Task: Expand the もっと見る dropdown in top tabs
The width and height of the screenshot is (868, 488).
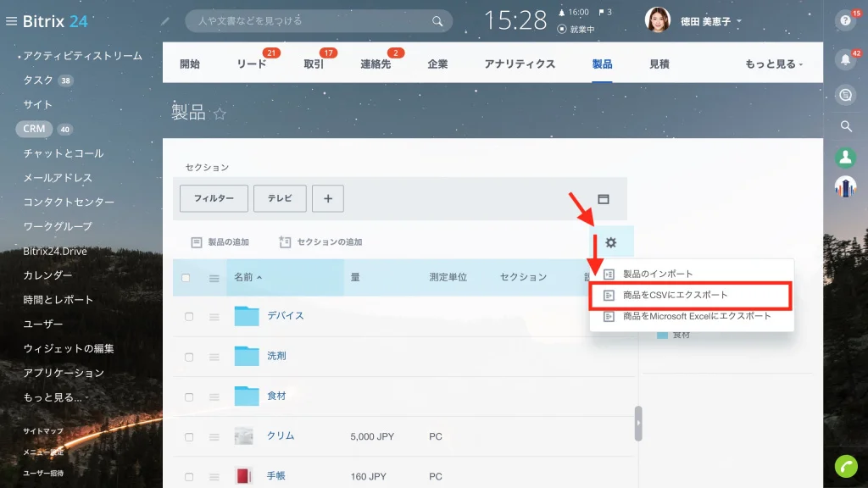Action: [x=774, y=64]
